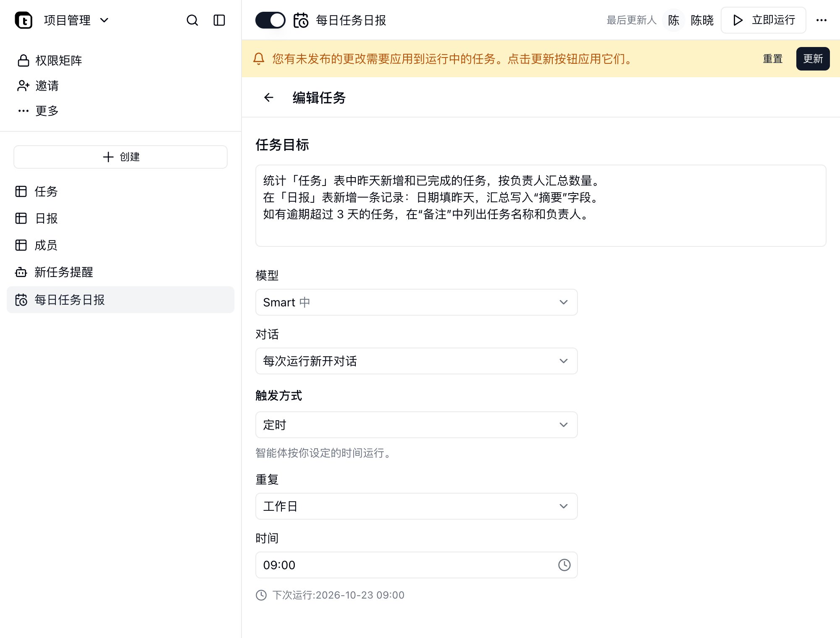Click the 下次运行 clock icon

pos(261,595)
